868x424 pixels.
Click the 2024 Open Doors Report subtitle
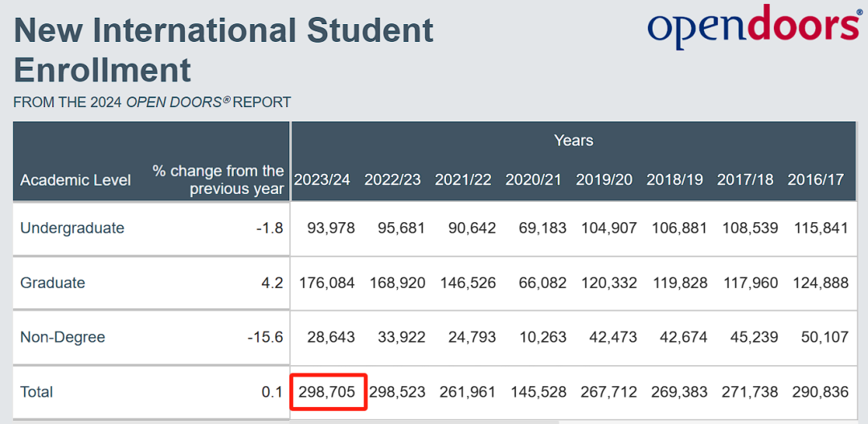point(152,102)
